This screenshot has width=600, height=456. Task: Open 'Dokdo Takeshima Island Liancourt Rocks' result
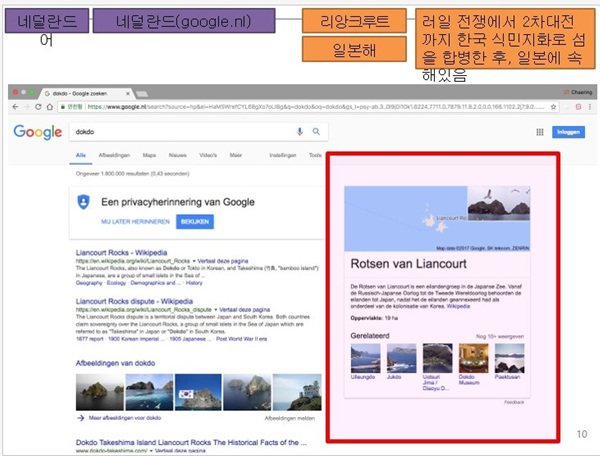(x=191, y=443)
